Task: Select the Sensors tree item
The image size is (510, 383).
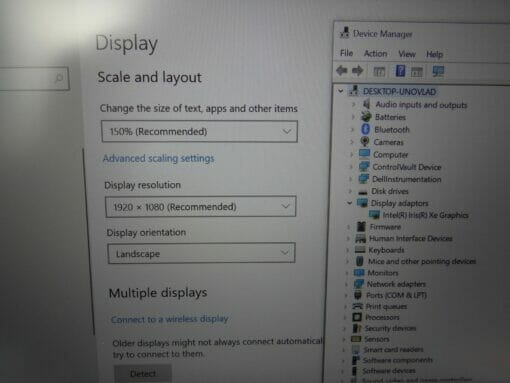Action: coord(376,339)
